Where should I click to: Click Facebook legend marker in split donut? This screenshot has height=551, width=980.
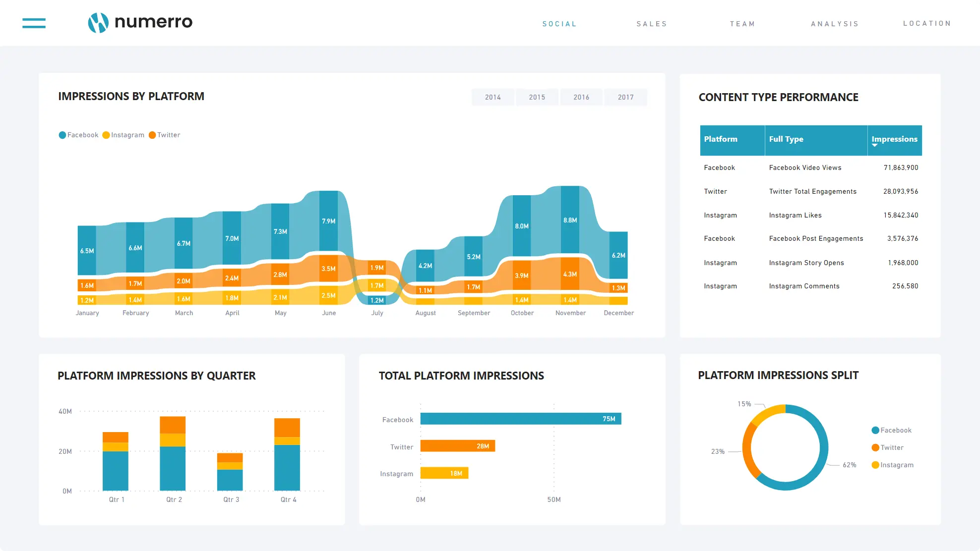tap(875, 430)
